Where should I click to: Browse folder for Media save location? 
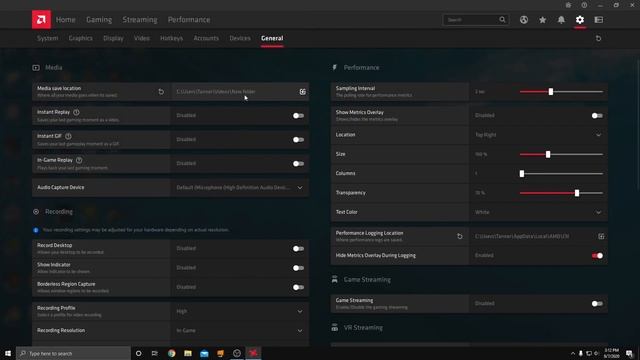[302, 92]
